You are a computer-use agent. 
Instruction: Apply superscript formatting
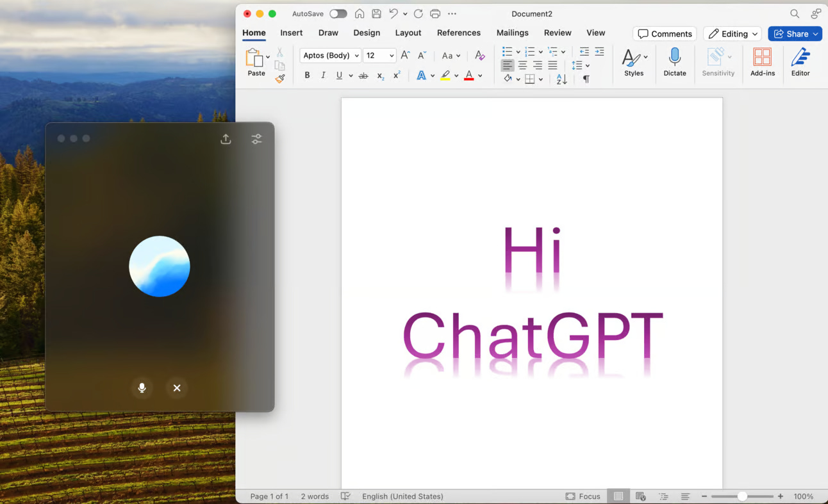(x=397, y=76)
